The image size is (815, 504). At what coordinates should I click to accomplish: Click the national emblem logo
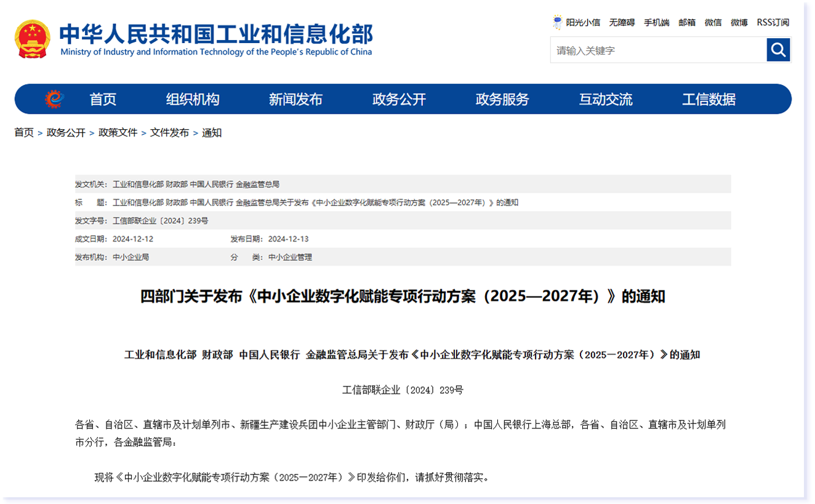32,39
